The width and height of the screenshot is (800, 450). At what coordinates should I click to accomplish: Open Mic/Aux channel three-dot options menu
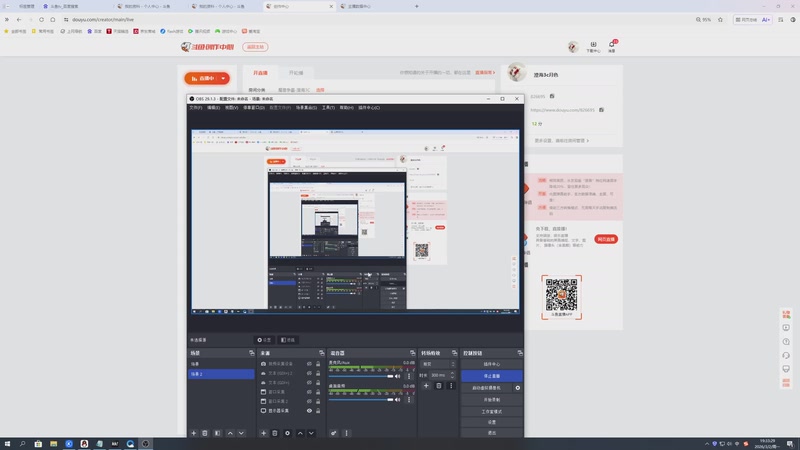point(409,377)
